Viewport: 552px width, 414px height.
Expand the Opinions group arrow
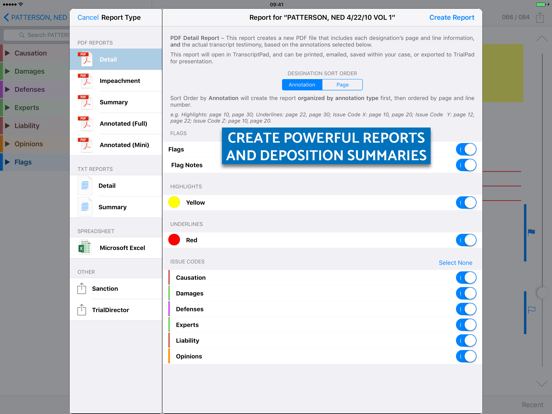7,144
